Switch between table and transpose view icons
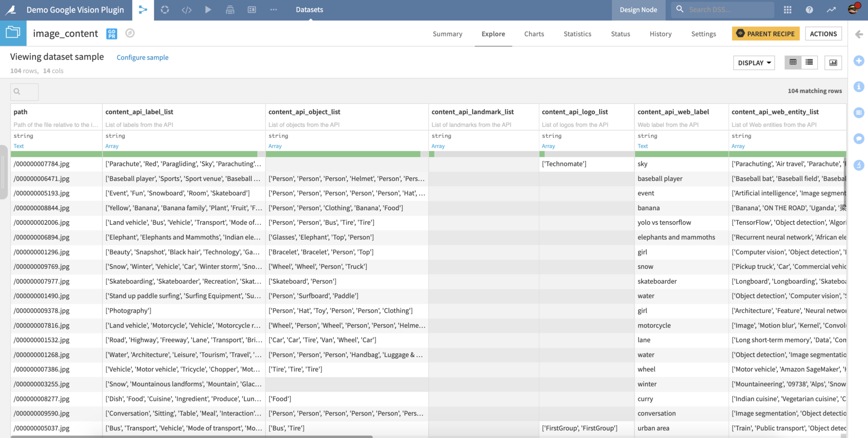868x438 pixels. [793, 62]
